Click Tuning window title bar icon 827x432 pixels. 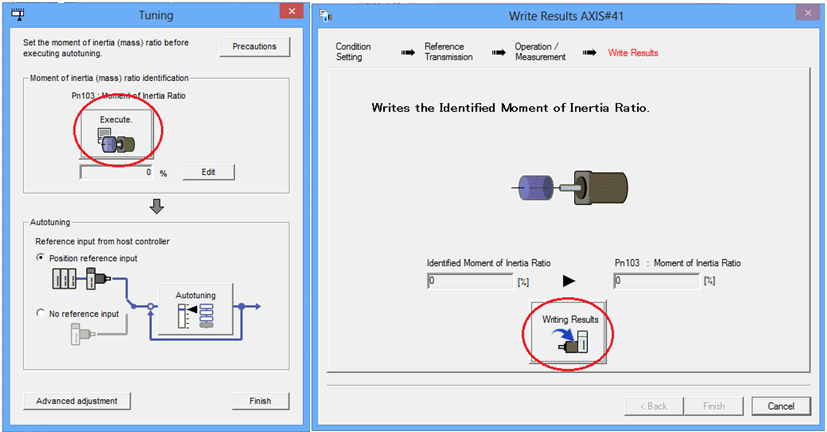pos(17,11)
